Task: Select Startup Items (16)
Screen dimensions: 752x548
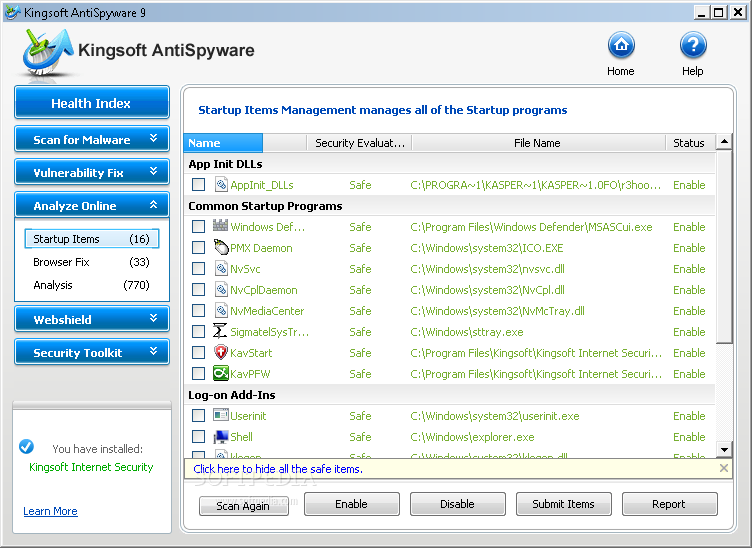Action: pyautogui.click(x=92, y=239)
